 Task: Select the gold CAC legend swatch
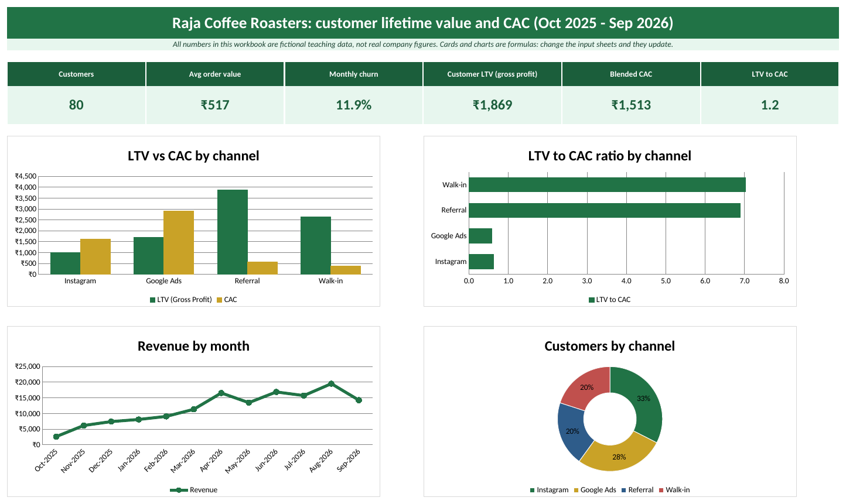tap(220, 300)
